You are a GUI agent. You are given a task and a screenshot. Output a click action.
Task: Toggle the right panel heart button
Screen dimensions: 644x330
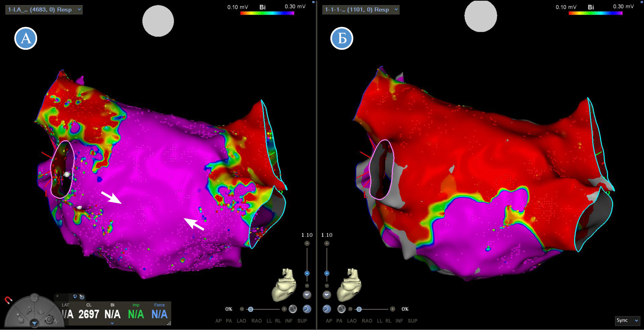coord(327,295)
